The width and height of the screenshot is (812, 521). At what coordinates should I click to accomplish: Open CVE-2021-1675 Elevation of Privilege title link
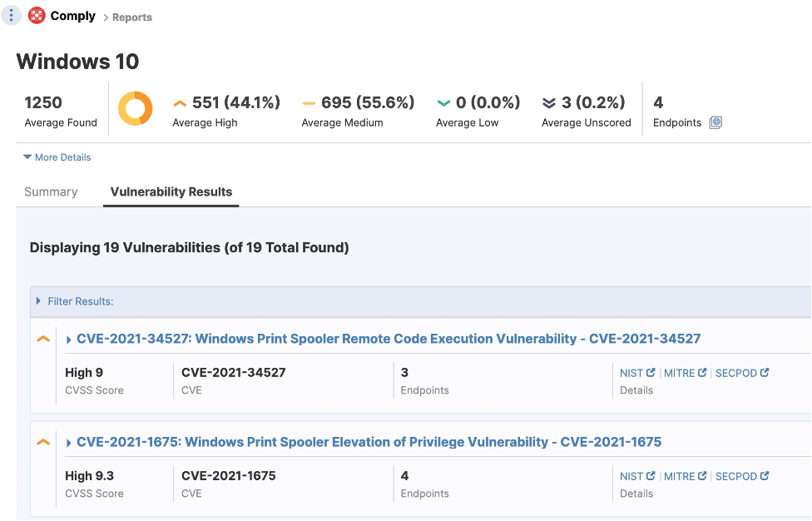click(369, 442)
